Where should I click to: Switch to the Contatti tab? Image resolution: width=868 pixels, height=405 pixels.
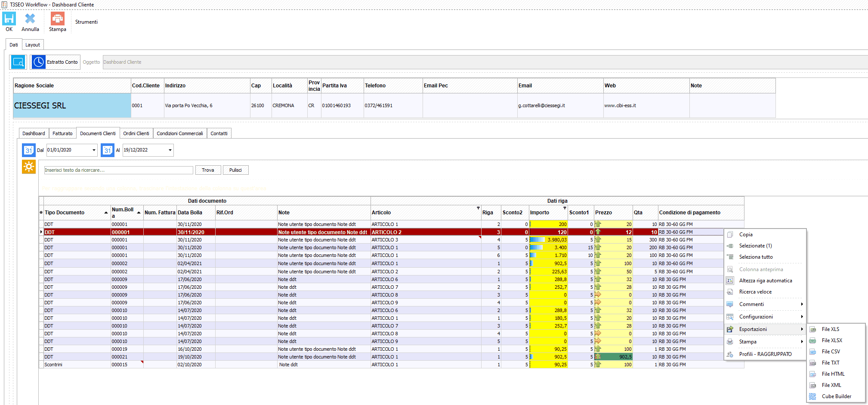(x=219, y=133)
